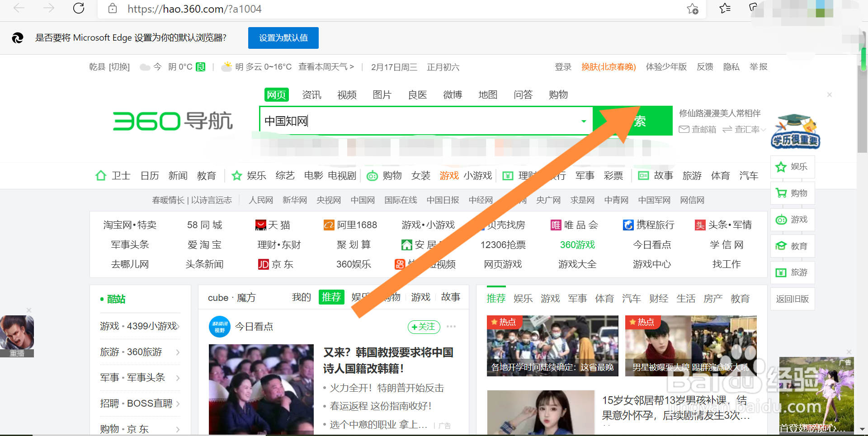
Task: Click the 携程旅行 logo icon
Action: pos(628,225)
